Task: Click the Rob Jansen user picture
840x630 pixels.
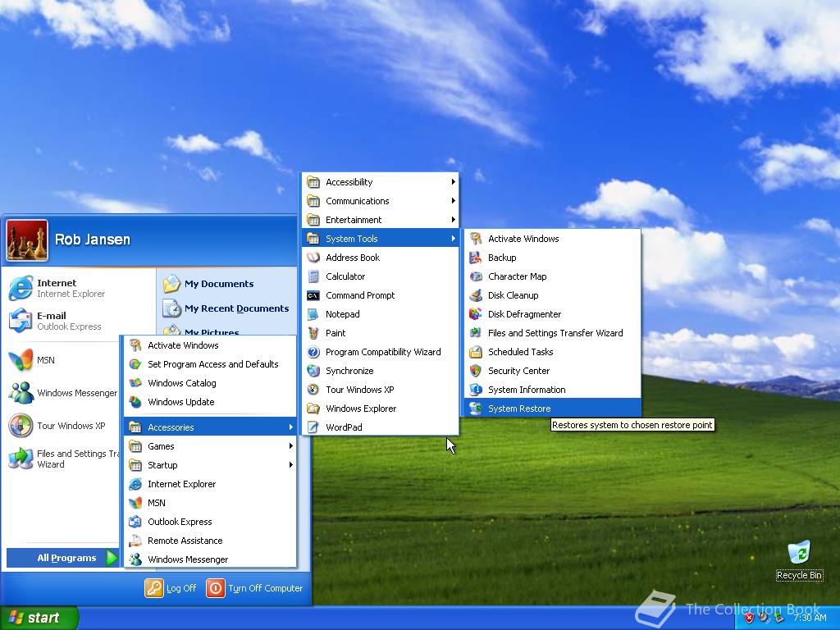Action: pos(27,240)
